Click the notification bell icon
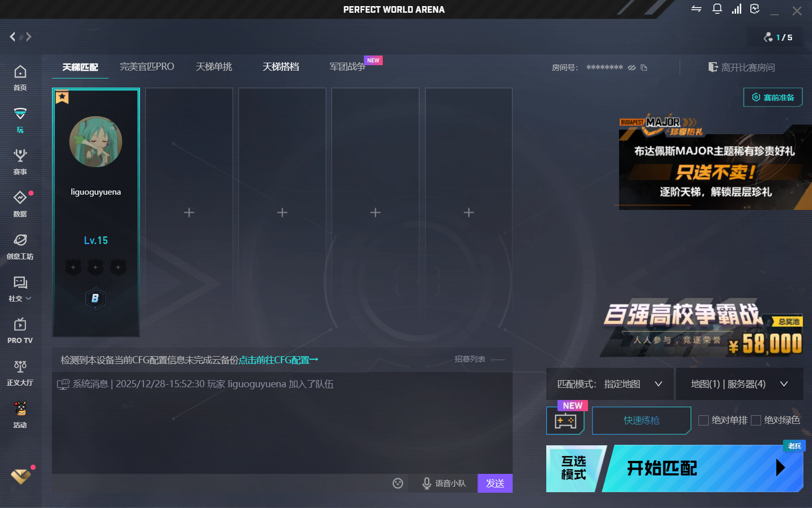The image size is (812, 508). click(717, 9)
